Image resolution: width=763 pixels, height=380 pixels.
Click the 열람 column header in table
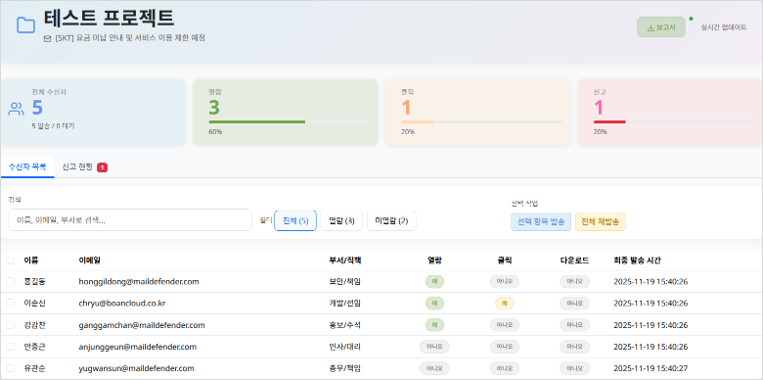pos(435,260)
